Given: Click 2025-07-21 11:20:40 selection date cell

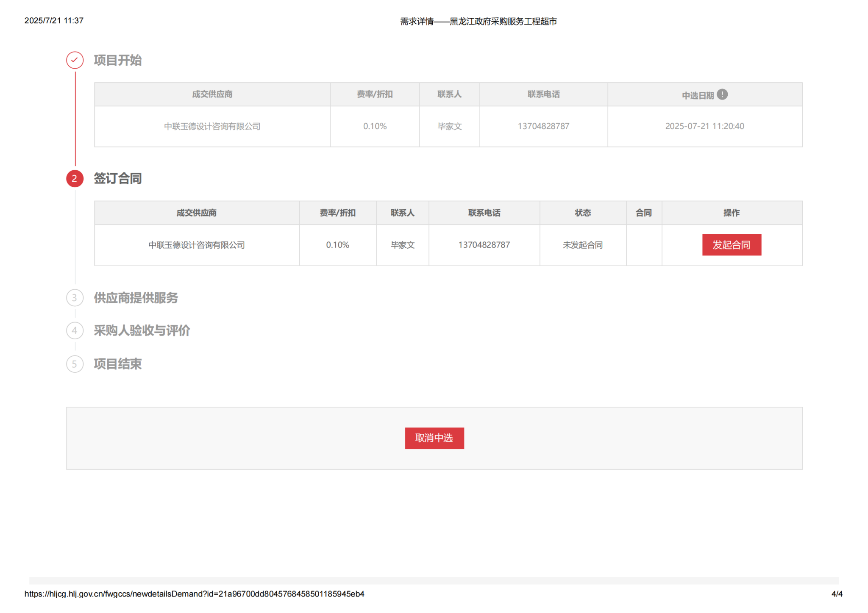Looking at the screenshot, I should tap(704, 126).
